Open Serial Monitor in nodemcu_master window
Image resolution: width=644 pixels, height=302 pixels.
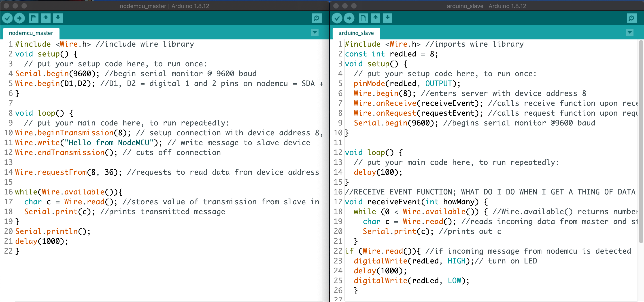coord(317,18)
